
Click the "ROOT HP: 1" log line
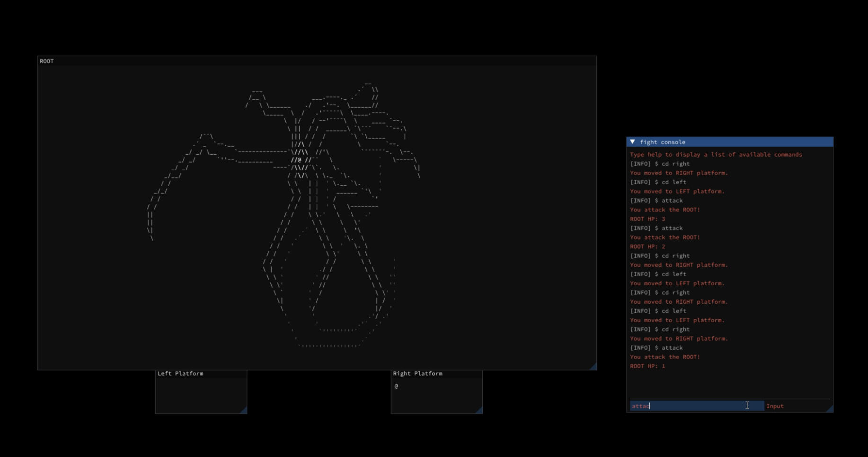647,366
